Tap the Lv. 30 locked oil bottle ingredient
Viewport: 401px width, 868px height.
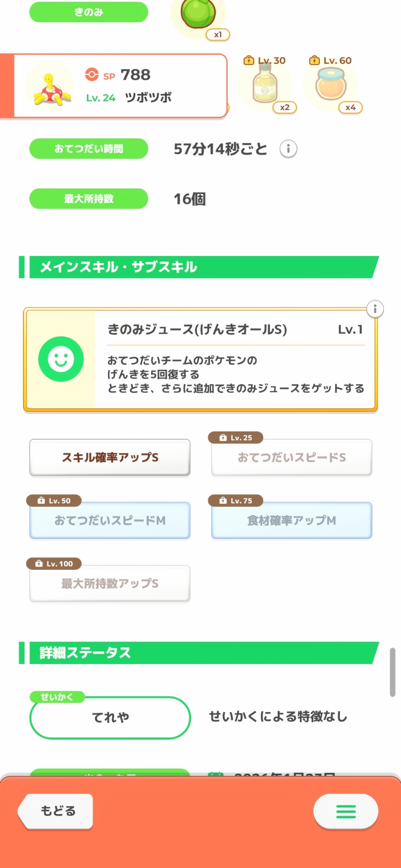click(x=265, y=84)
